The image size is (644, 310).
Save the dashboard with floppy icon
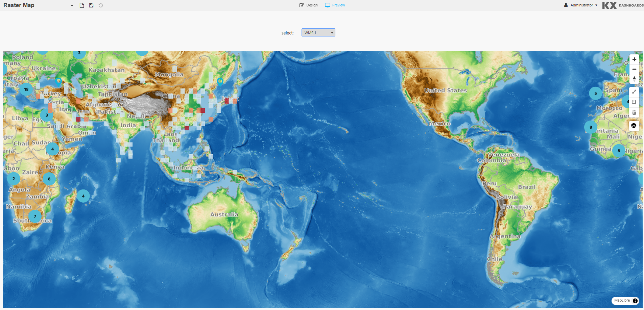click(x=91, y=5)
